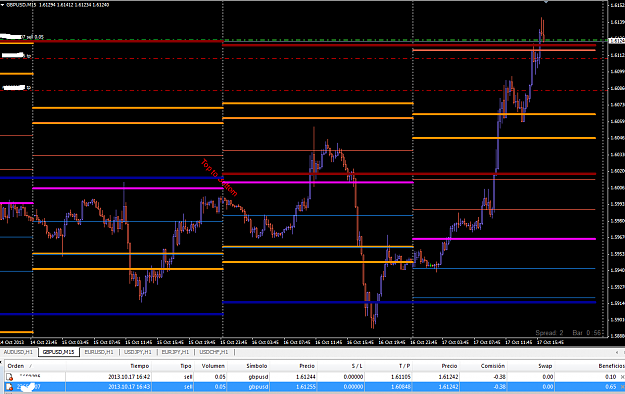This screenshot has width=625, height=394.
Task: Sort orders by the Orden column header
Action: pyautogui.click(x=16, y=366)
